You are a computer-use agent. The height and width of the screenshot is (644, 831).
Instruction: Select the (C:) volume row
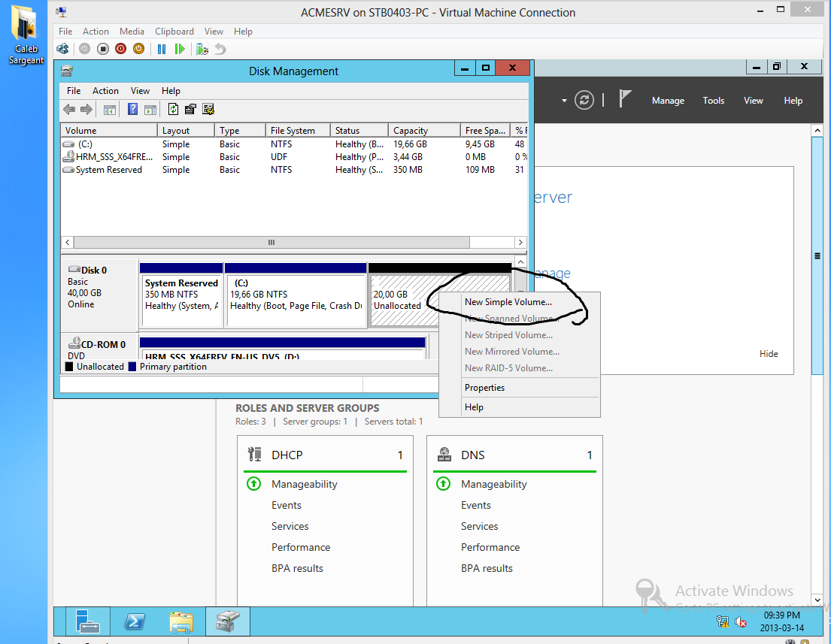click(x=294, y=144)
